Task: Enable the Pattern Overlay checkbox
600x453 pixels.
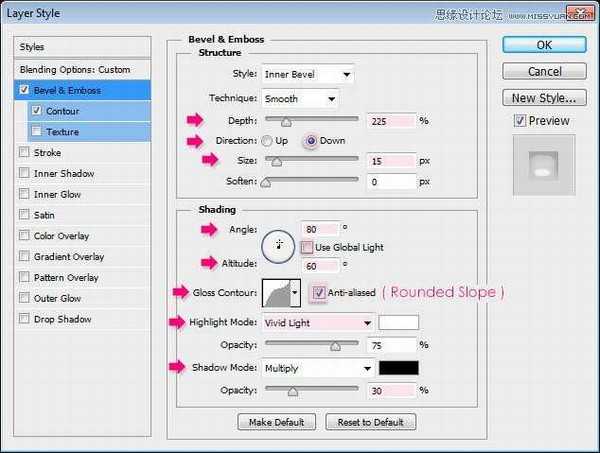Action: [x=24, y=277]
